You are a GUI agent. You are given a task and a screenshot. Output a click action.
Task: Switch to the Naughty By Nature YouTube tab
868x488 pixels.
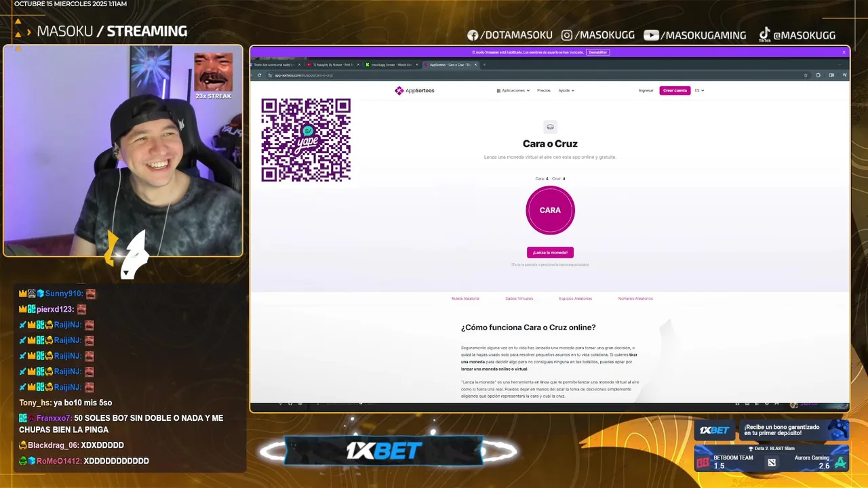point(332,64)
